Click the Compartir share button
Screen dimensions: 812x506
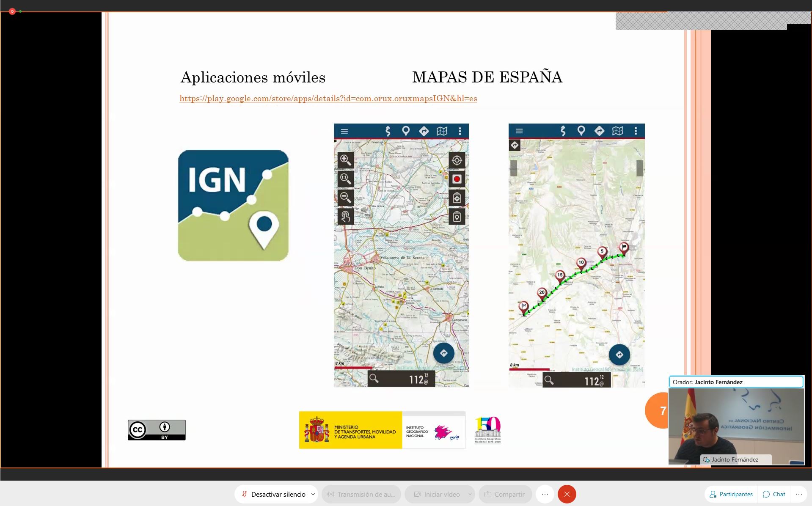[504, 494]
